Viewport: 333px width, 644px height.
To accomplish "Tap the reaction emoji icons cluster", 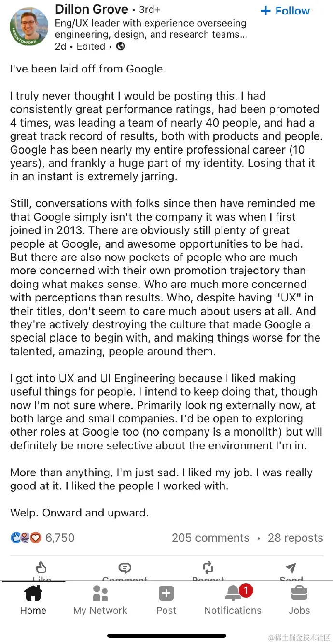I will click(26, 538).
